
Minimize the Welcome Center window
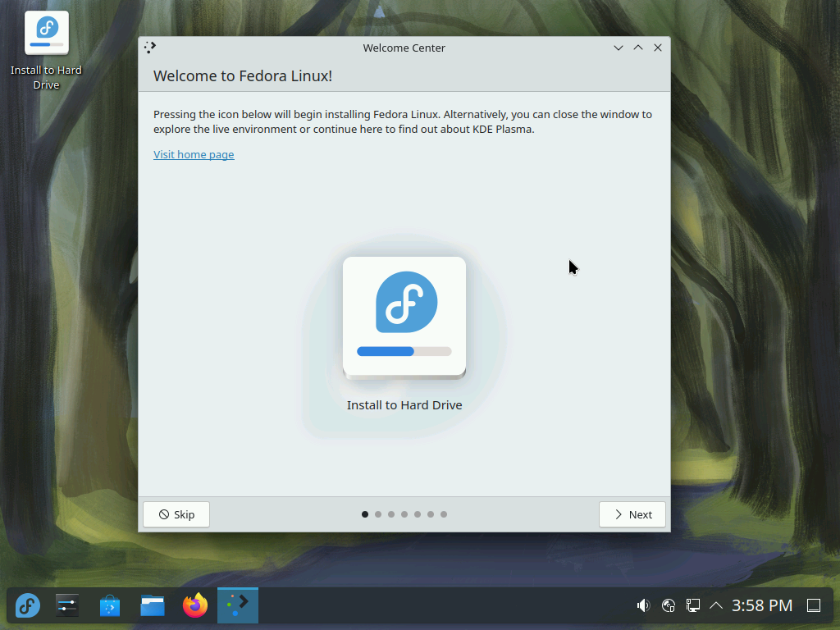[619, 48]
